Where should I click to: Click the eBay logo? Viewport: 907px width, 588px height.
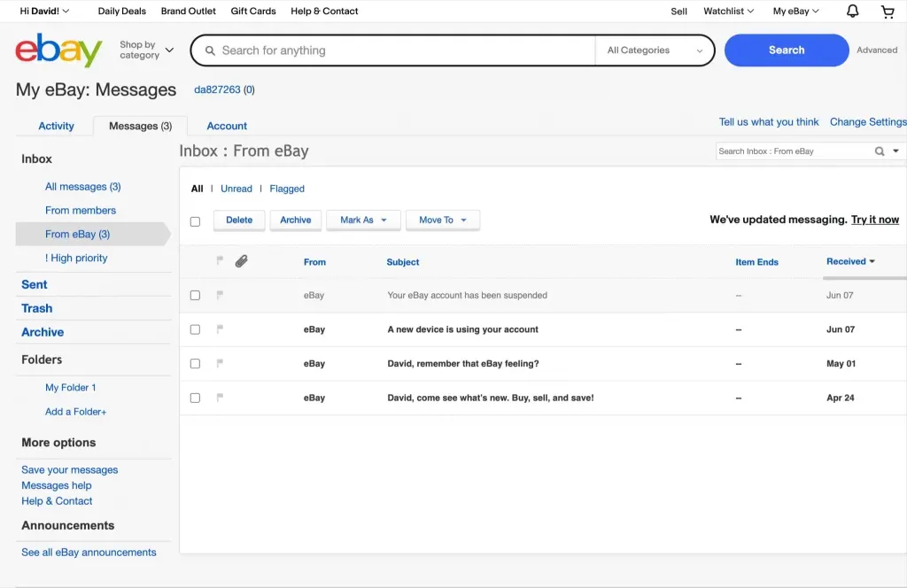57,50
